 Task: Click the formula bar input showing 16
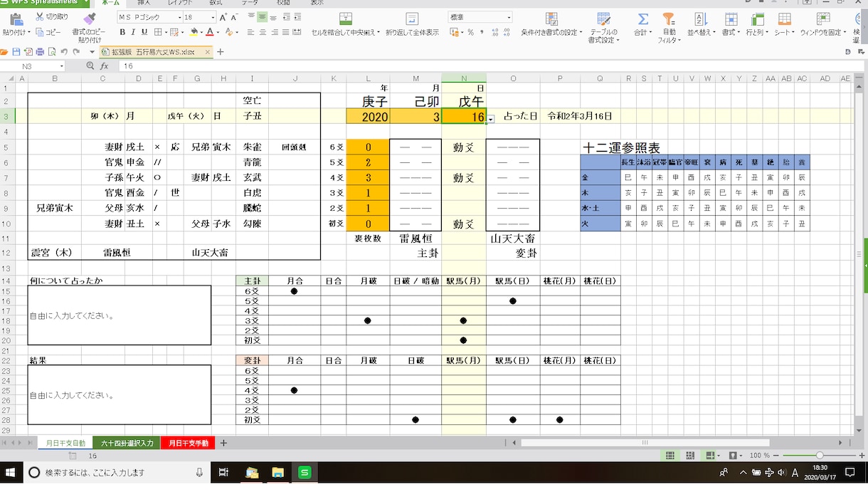pos(491,66)
